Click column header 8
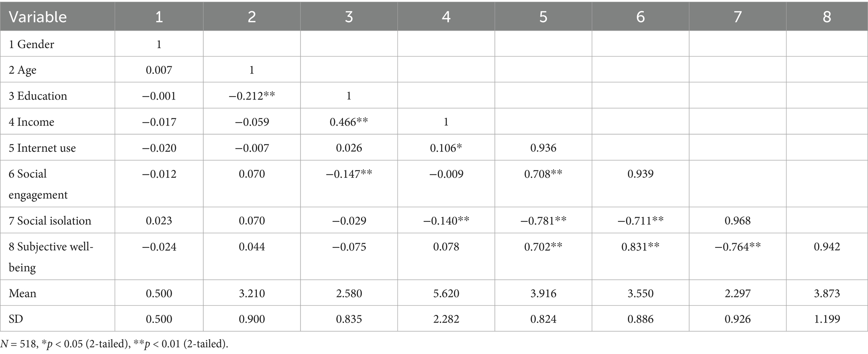 tap(827, 17)
